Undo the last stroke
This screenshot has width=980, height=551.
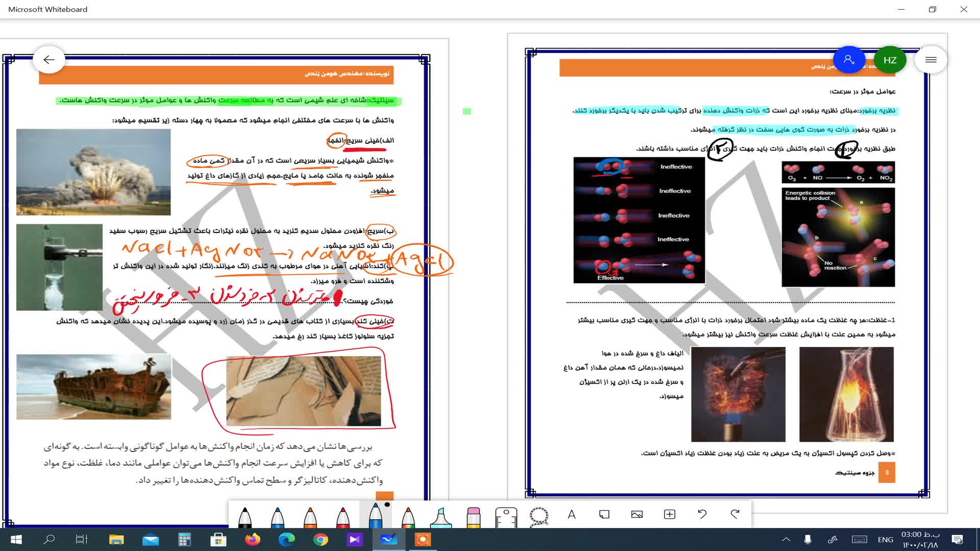coord(702,514)
